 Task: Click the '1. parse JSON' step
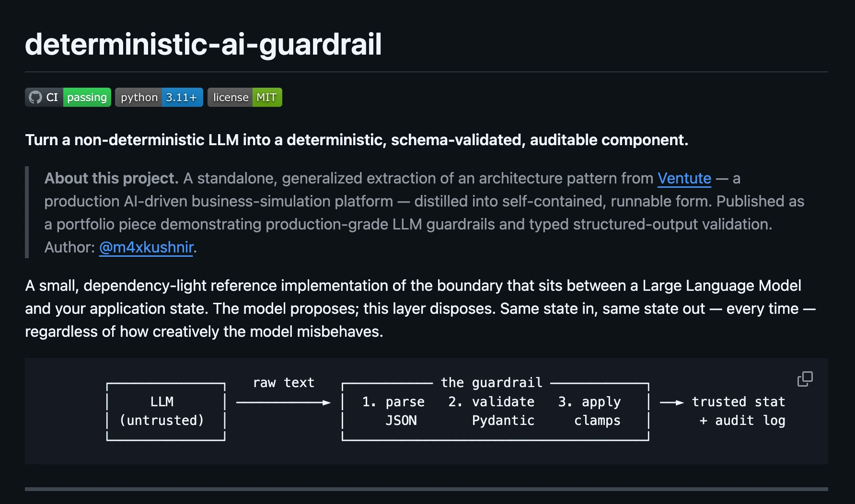click(393, 411)
